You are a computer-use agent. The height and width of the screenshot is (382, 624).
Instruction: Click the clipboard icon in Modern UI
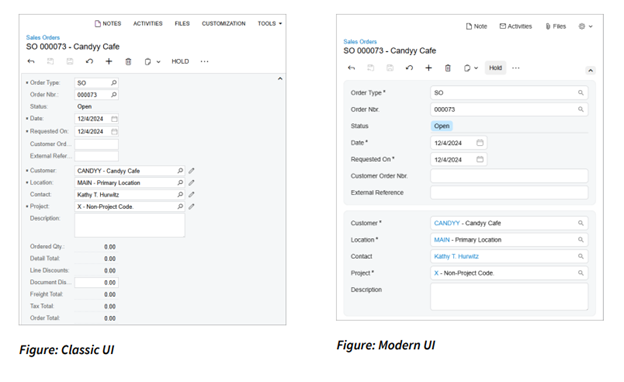(467, 68)
